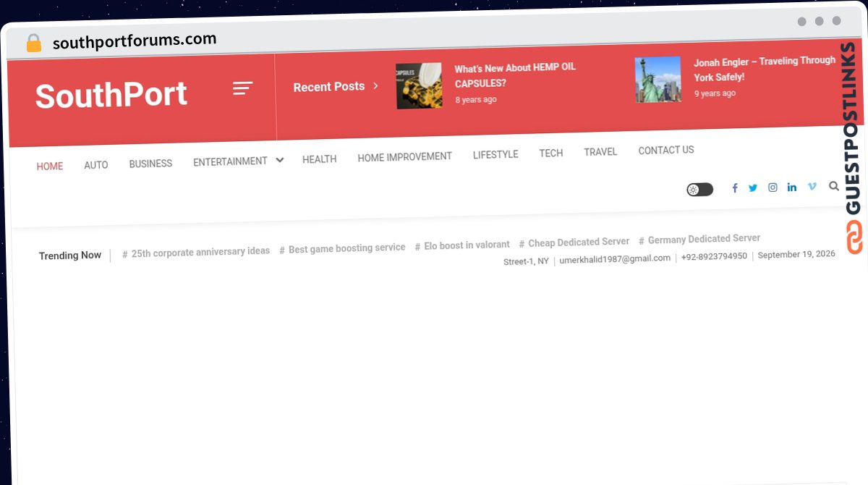This screenshot has height=485, width=868.
Task: Open trending tag Elo boost in valorant
Action: click(462, 245)
